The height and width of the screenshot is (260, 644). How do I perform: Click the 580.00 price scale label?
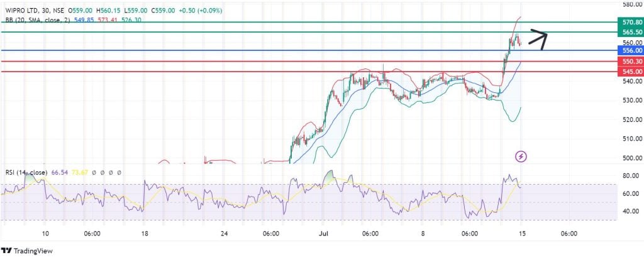click(x=633, y=4)
